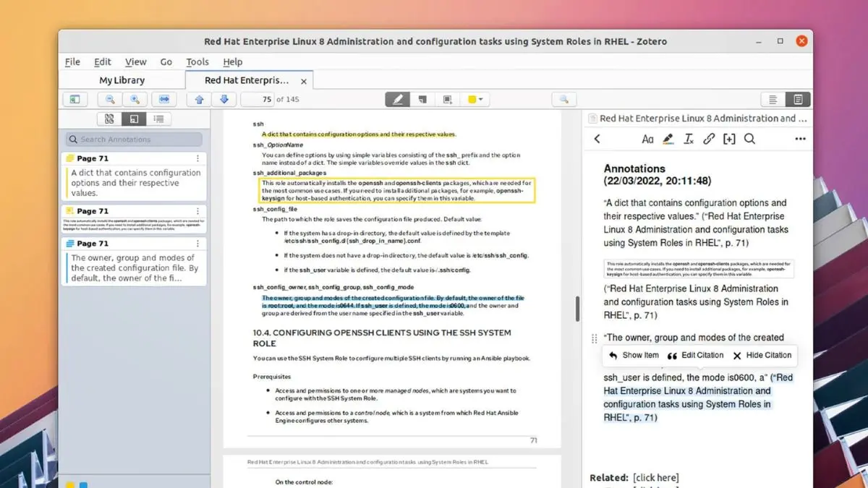
Task: Select the add note annotation tool
Action: [x=422, y=99]
